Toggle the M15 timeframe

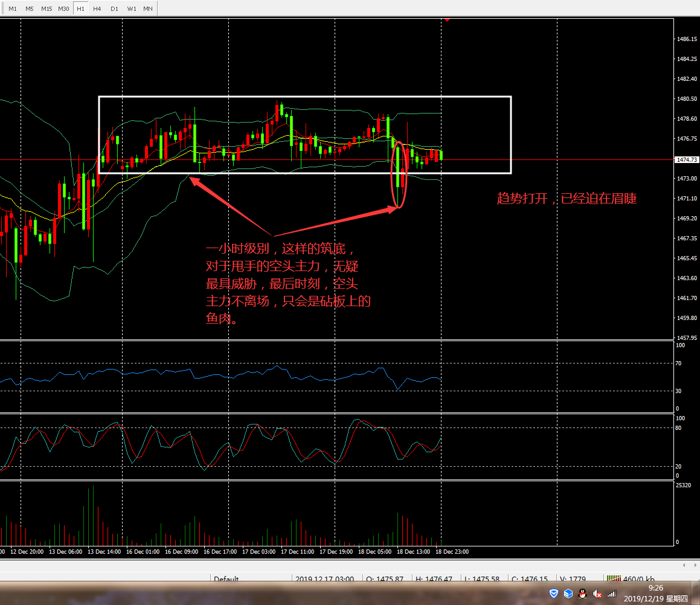click(x=47, y=9)
